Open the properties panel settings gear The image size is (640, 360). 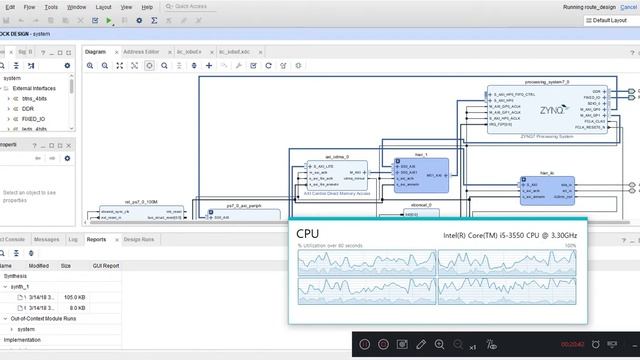[67, 158]
